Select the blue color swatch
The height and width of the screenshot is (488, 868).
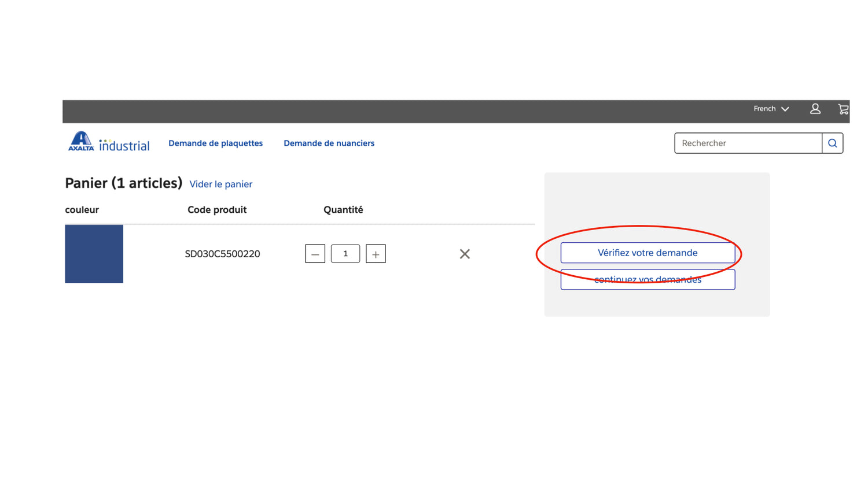point(94,254)
